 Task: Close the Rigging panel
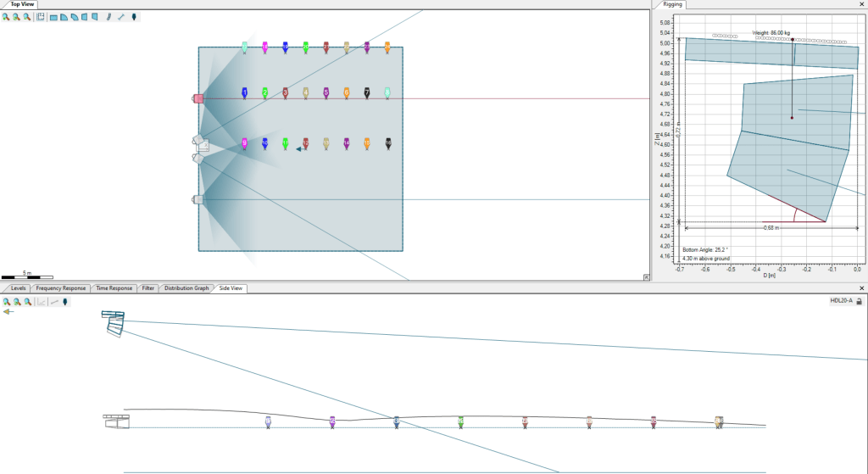pyautogui.click(x=861, y=4)
